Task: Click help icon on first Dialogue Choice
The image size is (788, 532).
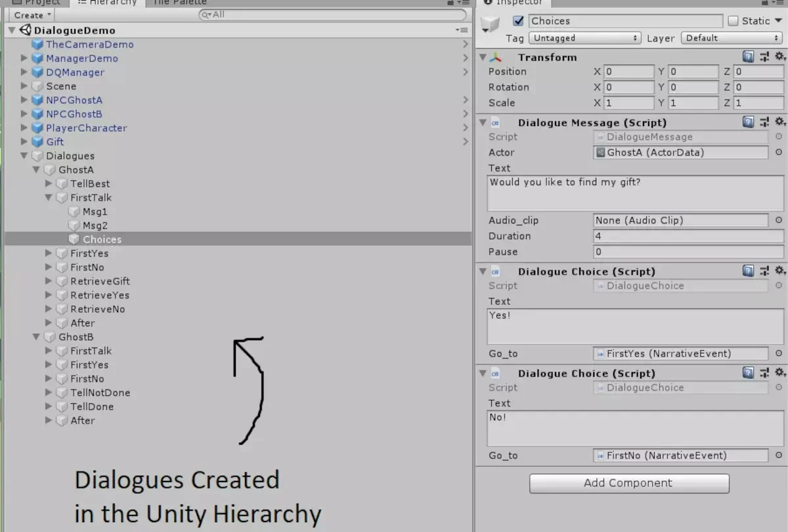Action: point(748,271)
